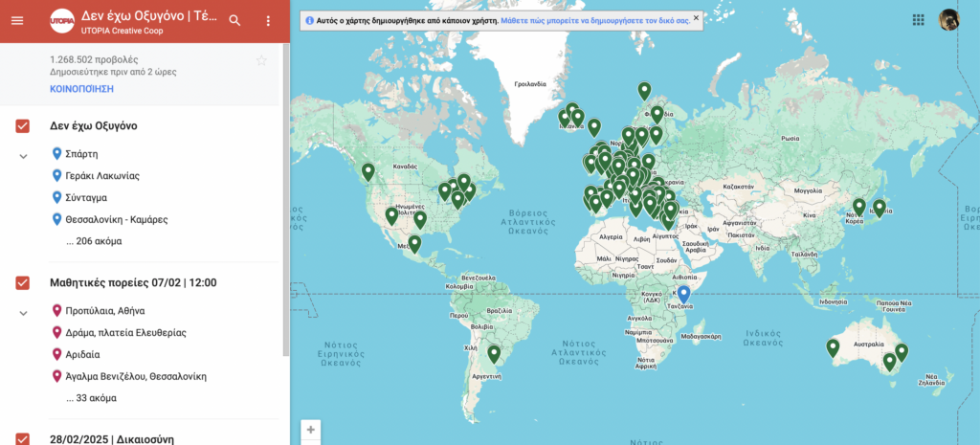The image size is (980, 445).
Task: Toggle the Μαθητικές πορείες 07/02 layer checkbox
Action: (24, 282)
